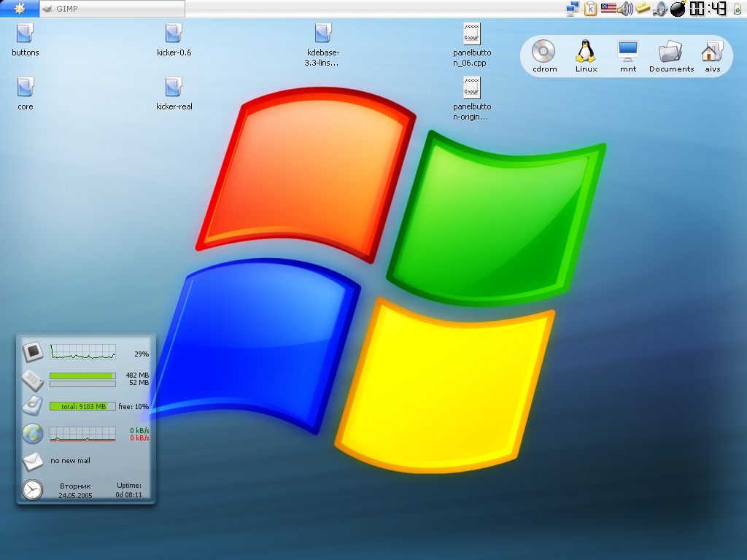Click the red 0 kB/s network rate
The height and width of the screenshot is (560, 747).
pyautogui.click(x=139, y=437)
